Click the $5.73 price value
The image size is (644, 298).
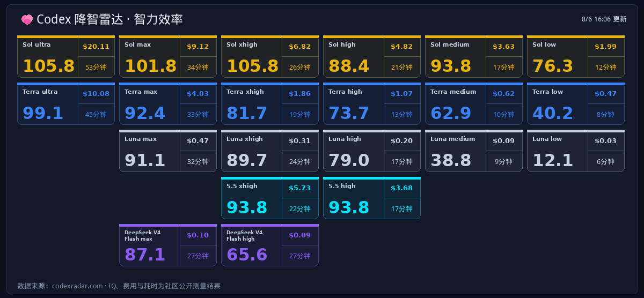(300, 188)
